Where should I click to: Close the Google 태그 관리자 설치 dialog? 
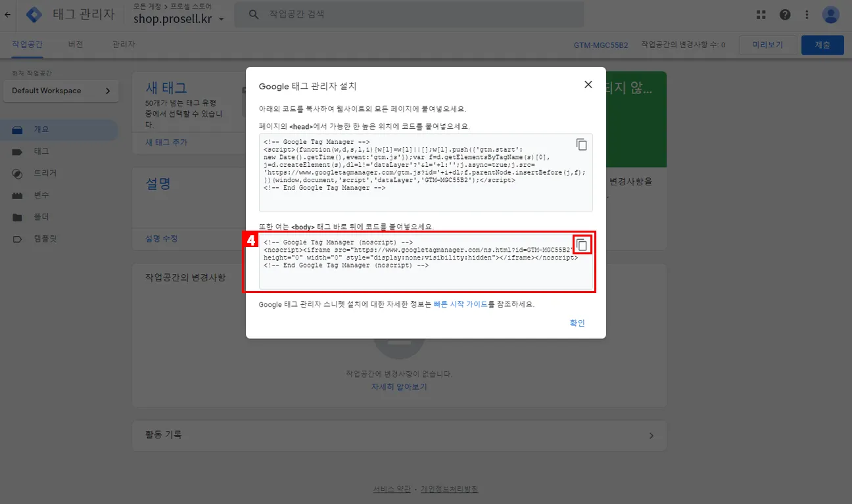click(588, 85)
